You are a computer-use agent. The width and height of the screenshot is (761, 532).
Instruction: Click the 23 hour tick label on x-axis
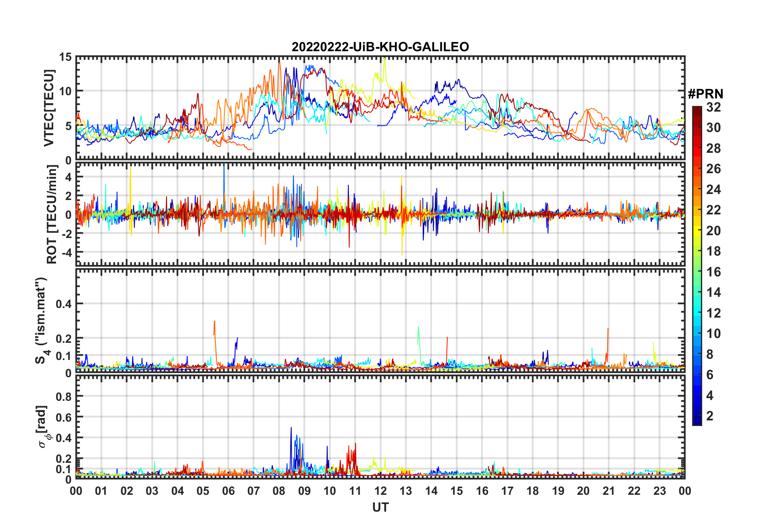tap(659, 491)
